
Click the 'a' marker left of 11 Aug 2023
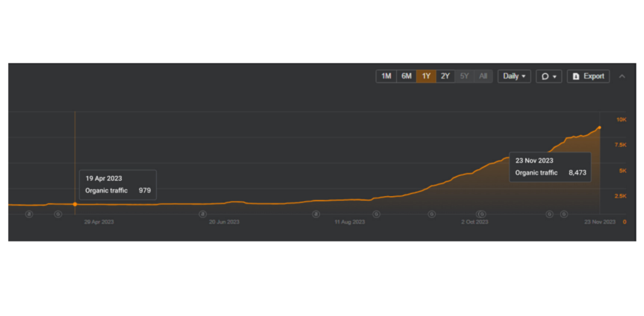(316, 214)
